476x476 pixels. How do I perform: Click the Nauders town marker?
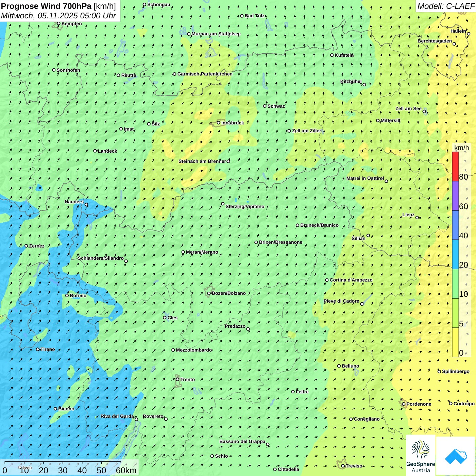coord(86,205)
